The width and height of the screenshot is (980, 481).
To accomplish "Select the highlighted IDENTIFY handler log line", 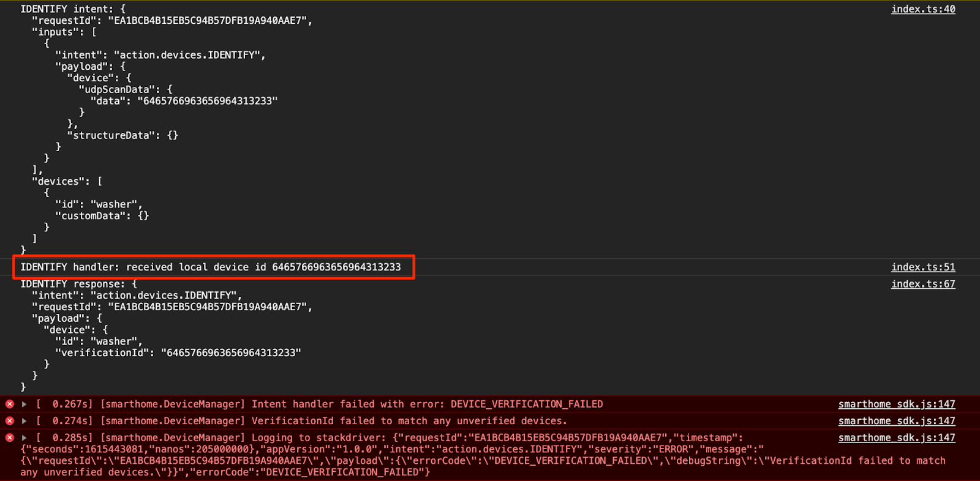I will tap(210, 267).
